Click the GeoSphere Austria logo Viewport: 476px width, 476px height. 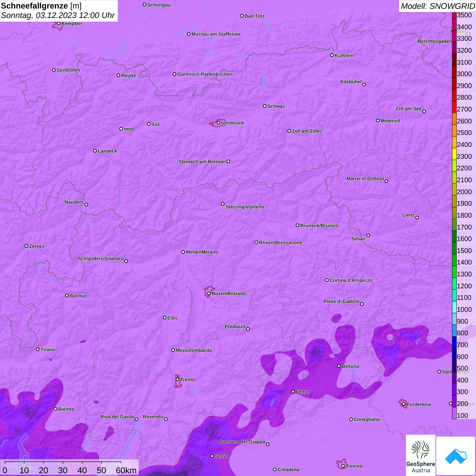click(421, 456)
